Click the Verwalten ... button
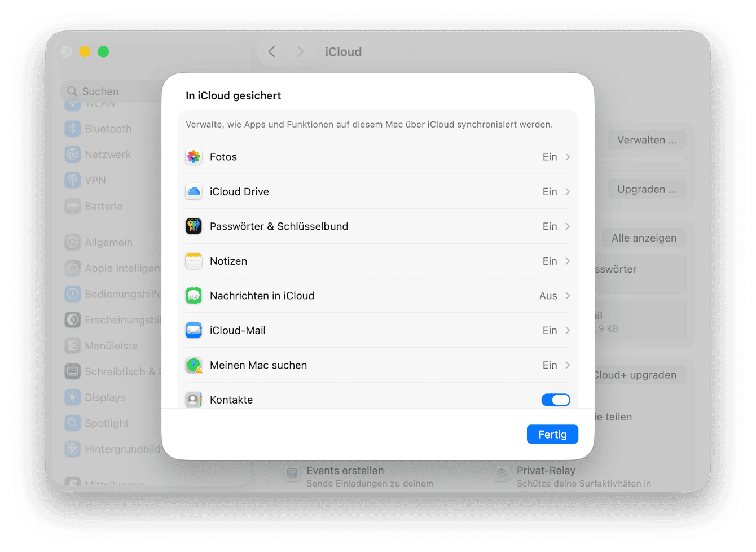 point(647,140)
